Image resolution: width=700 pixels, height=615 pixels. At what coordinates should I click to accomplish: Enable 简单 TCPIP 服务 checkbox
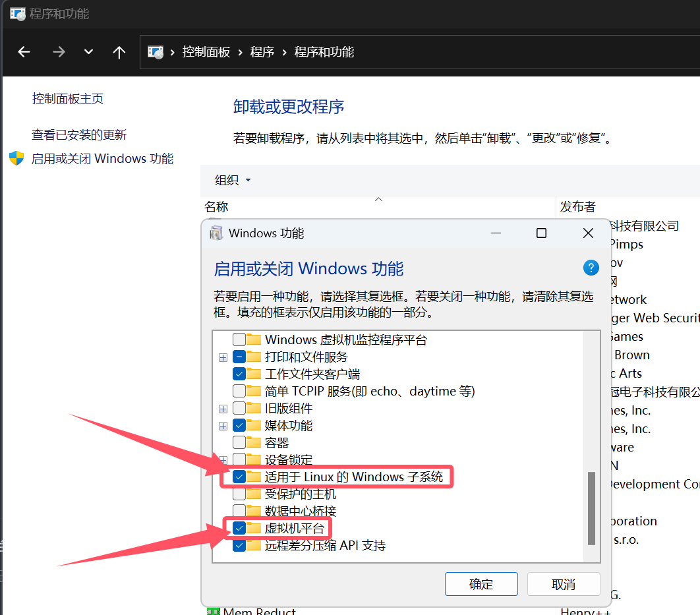tap(239, 391)
